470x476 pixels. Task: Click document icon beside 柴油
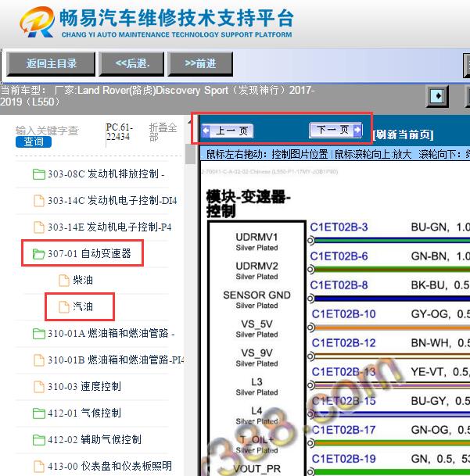[64, 280]
